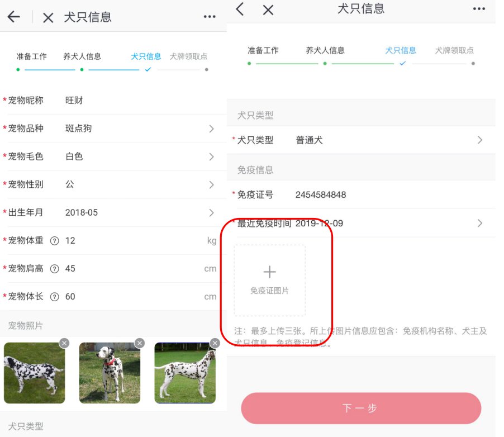Remove the first dalmatian photo
504x437 pixels.
[x=64, y=343]
